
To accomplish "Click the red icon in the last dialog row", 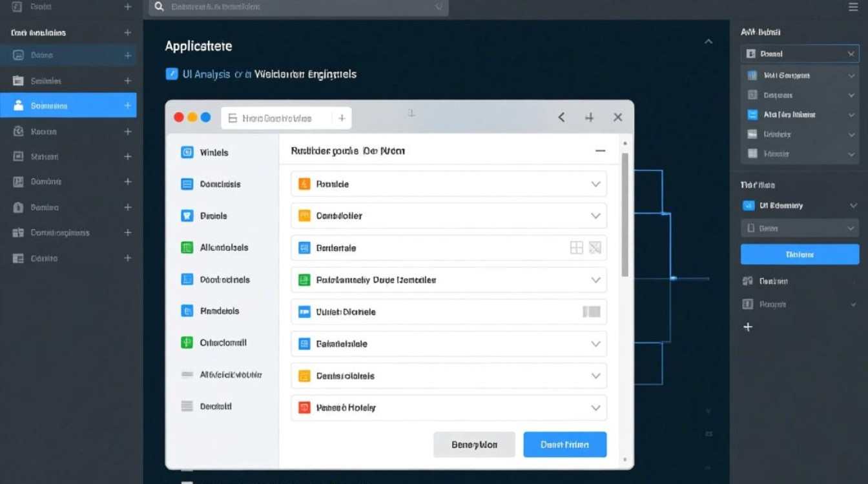I will (x=304, y=408).
